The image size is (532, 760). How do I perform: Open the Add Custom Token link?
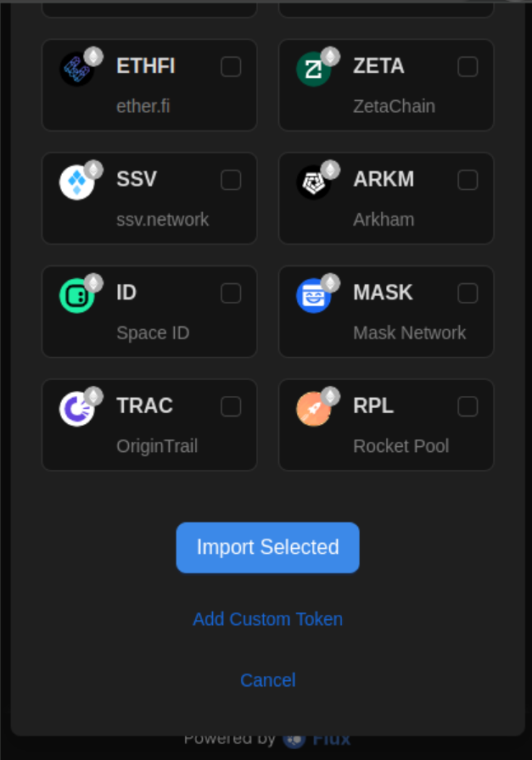point(268,619)
